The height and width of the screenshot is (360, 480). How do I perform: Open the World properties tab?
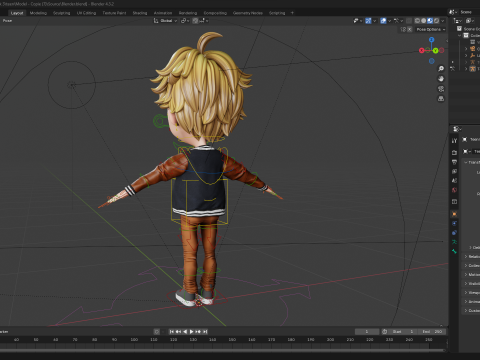click(454, 190)
